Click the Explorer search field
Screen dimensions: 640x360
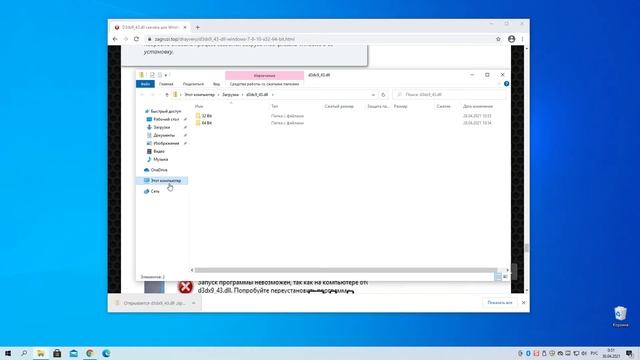tap(449, 95)
